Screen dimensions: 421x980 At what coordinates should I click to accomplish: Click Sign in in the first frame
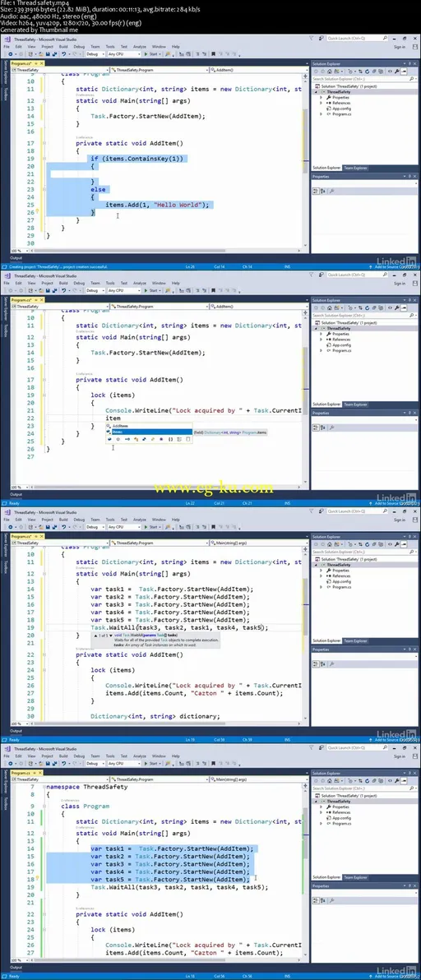coord(400,46)
